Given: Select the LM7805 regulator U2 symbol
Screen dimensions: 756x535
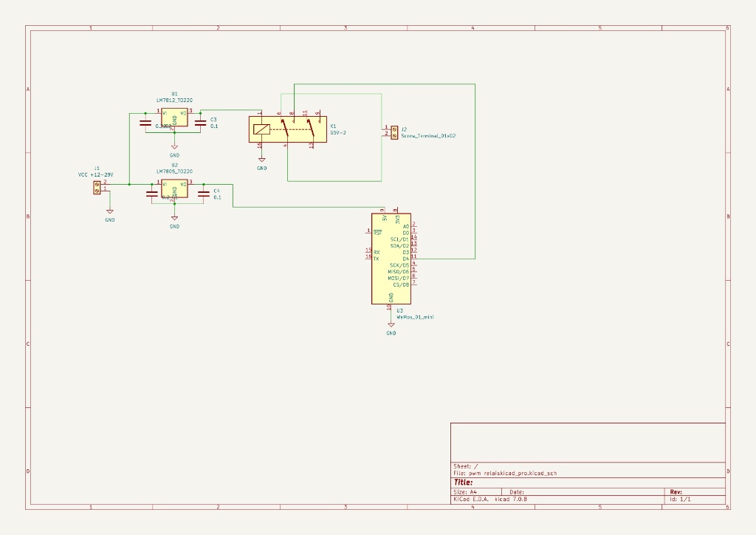Looking at the screenshot, I should [174, 188].
